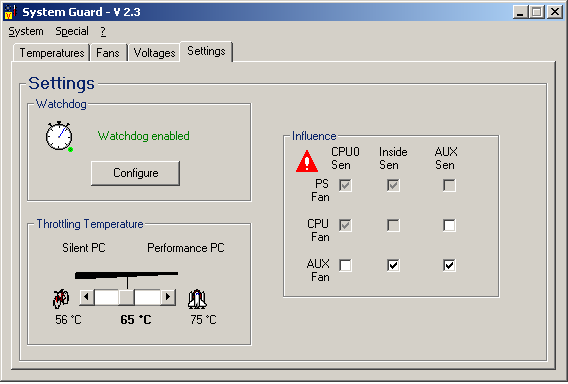Screen dimensions: 568x384
Task: Open the ? help menu
Action: 103,32
